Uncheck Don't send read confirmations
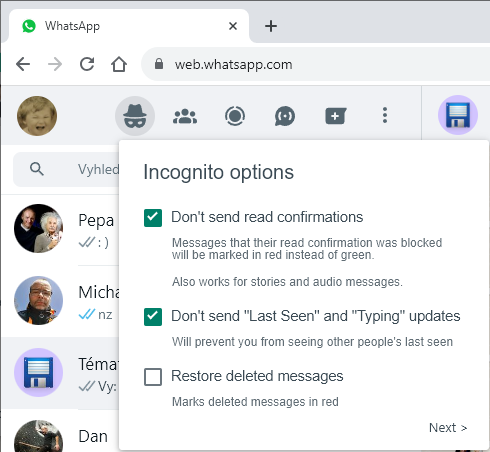The height and width of the screenshot is (452, 490). (153, 218)
